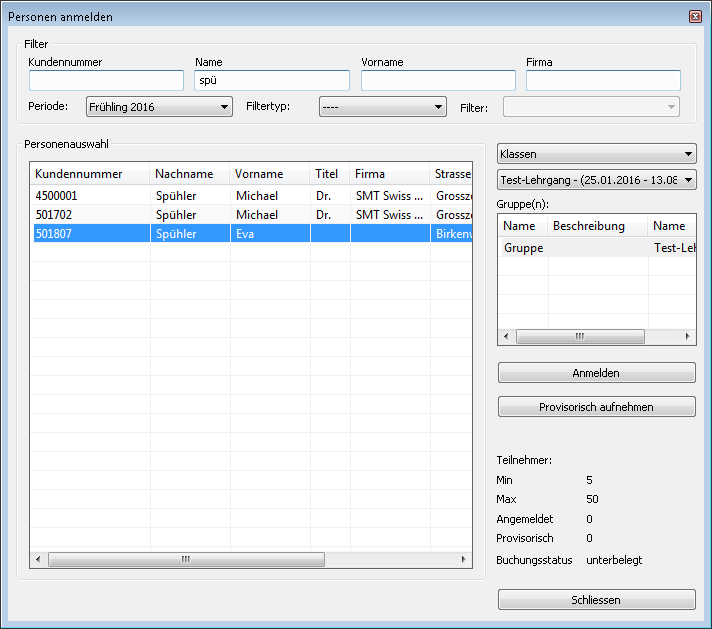This screenshot has height=629, width=712.
Task: Sort by the Nachname column header
Action: click(x=189, y=174)
